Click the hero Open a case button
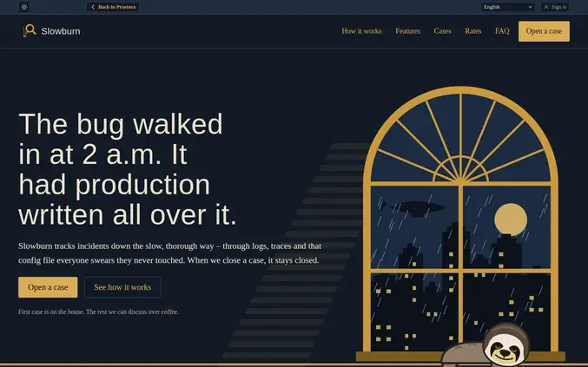The image size is (588, 367). pyautogui.click(x=48, y=287)
